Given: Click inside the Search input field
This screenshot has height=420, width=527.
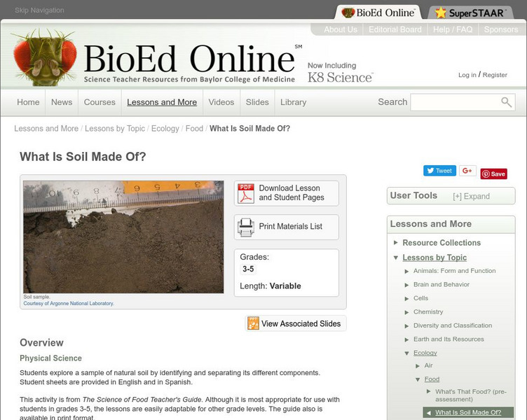Looking at the screenshot, I should [455, 102].
